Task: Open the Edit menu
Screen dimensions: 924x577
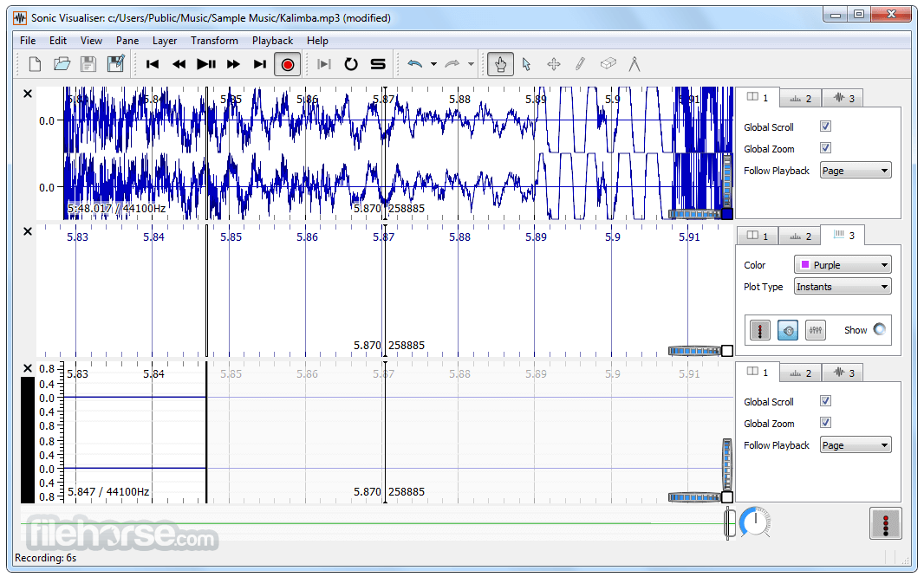Action: tap(58, 41)
